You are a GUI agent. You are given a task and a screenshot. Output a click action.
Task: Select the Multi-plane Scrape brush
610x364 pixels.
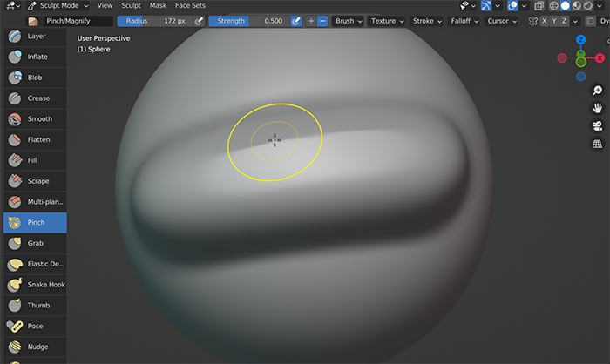pyautogui.click(x=35, y=201)
